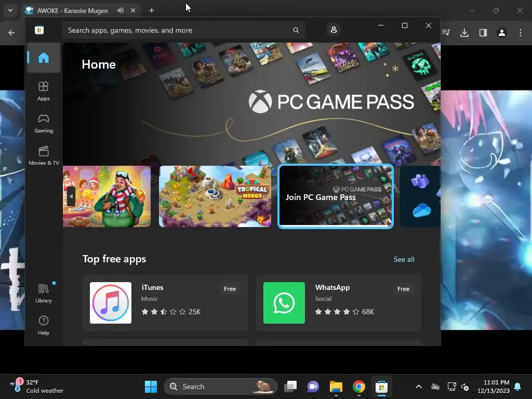Open the Chat app on taskbar
Screen dimensions: 532x399
pos(313,387)
